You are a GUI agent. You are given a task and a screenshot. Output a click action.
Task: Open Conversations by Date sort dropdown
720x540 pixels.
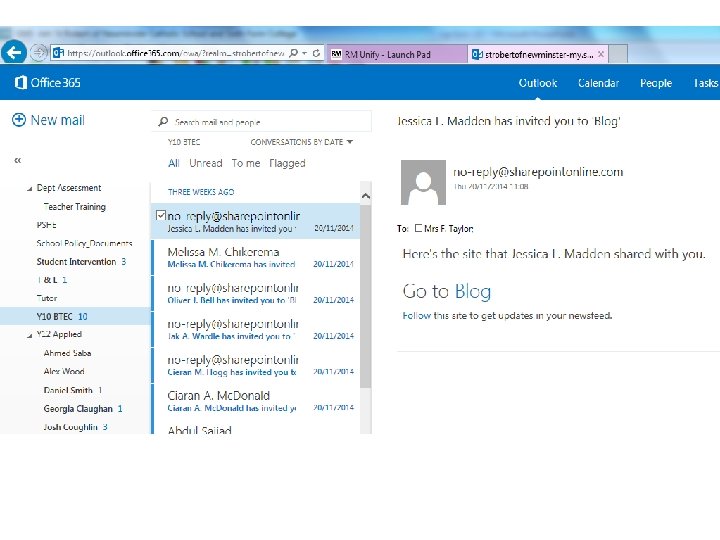302,142
